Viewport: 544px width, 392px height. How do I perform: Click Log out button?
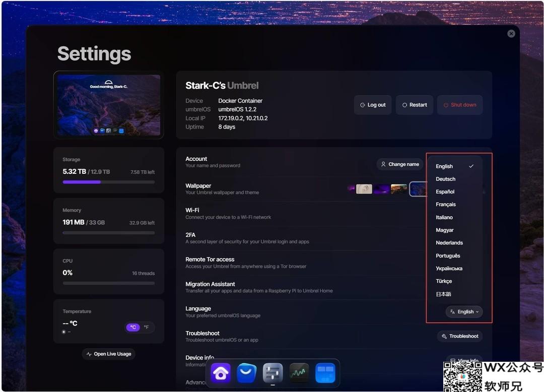pyautogui.click(x=373, y=105)
